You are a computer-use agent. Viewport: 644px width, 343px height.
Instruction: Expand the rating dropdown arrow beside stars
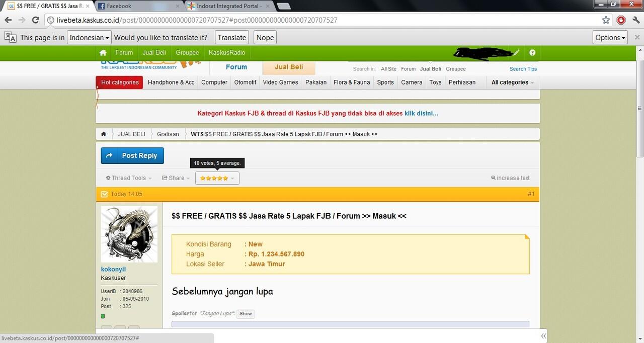(x=232, y=179)
